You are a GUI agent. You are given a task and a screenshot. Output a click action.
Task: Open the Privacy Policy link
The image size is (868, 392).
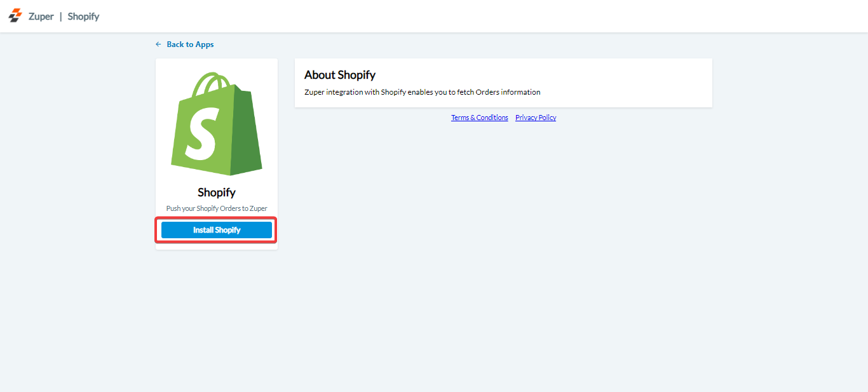pyautogui.click(x=536, y=118)
